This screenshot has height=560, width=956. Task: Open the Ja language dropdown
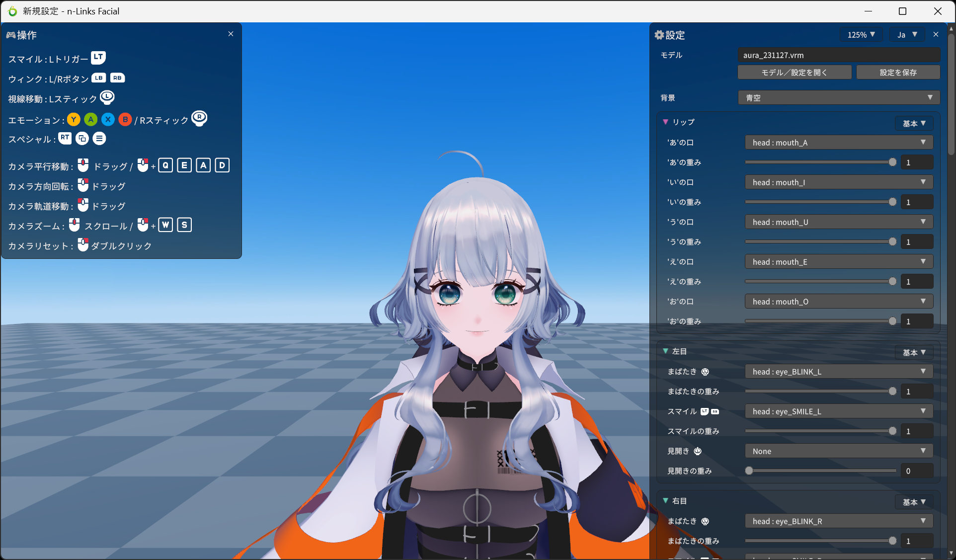point(907,35)
